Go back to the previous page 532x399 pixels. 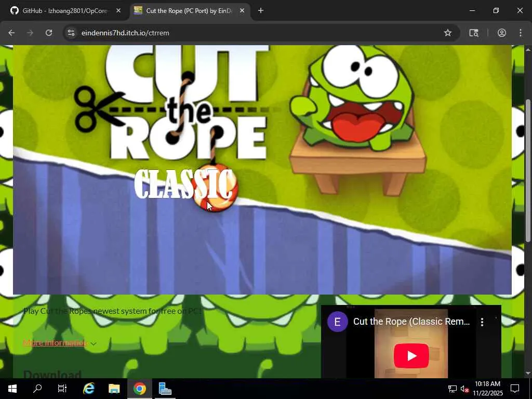coord(11,33)
